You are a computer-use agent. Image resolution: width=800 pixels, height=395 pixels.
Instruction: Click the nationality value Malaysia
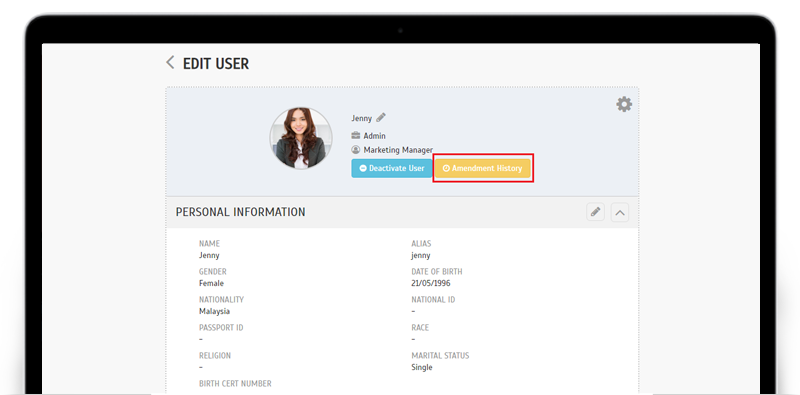click(x=214, y=311)
